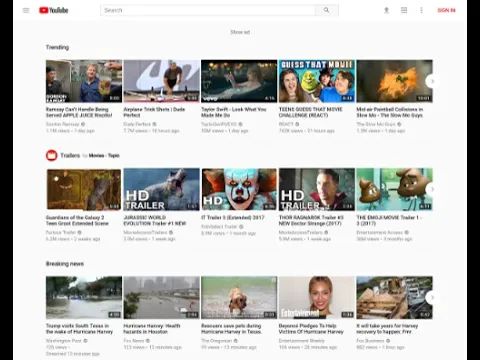Image resolution: width=480 pixels, height=360 pixels.
Task: Open the hamburger guide menu
Action: click(26, 10)
